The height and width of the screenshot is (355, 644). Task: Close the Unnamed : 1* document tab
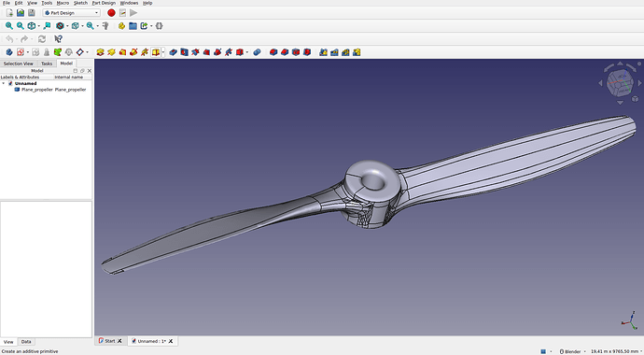[x=171, y=341]
